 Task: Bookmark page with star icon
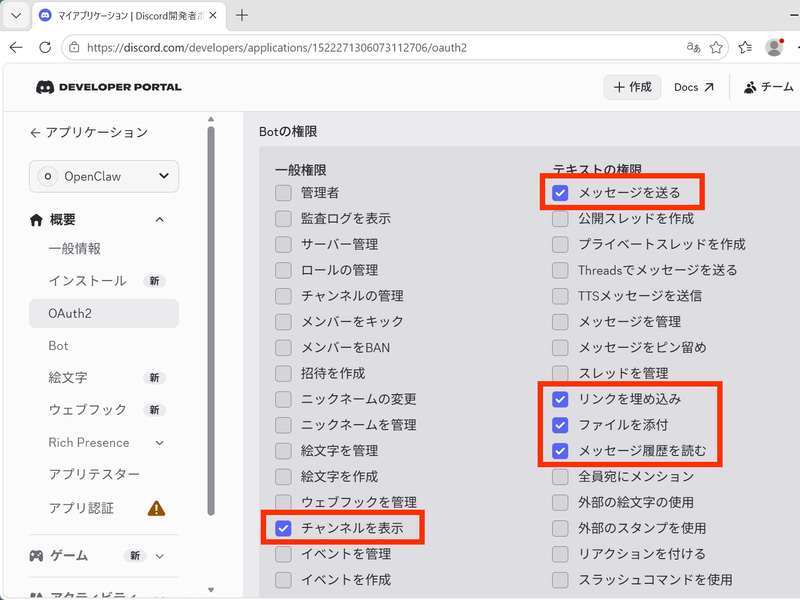click(716, 47)
